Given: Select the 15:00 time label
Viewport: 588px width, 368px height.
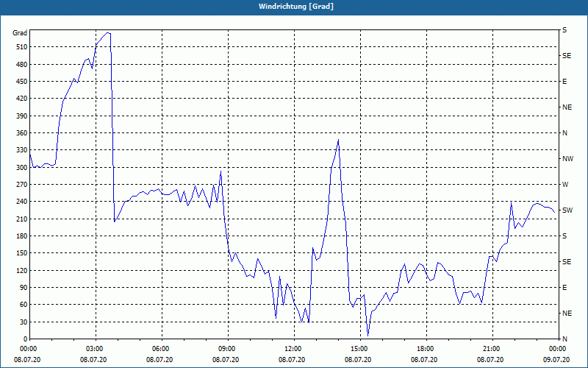Looking at the screenshot, I should coord(359,349).
